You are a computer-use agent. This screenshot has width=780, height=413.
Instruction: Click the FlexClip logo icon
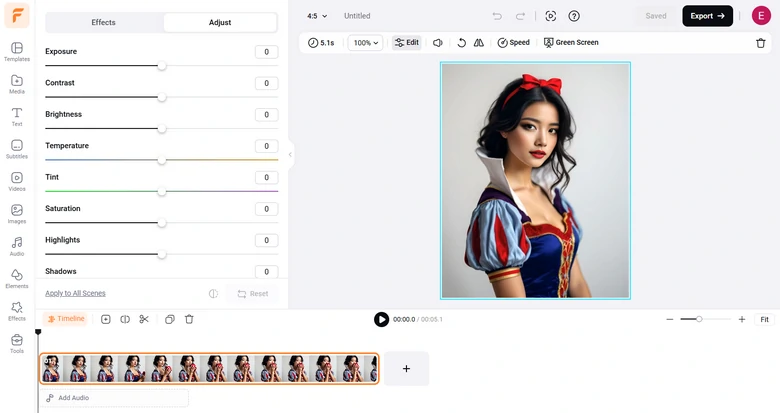point(16,15)
